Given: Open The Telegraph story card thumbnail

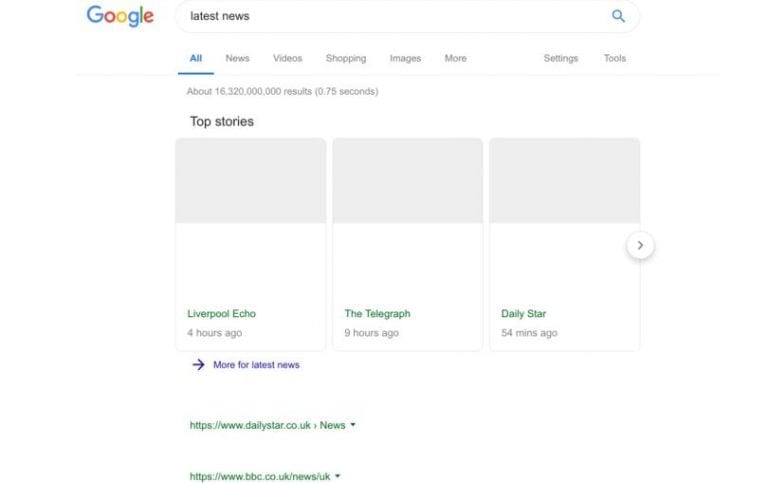Looking at the screenshot, I should [x=407, y=181].
